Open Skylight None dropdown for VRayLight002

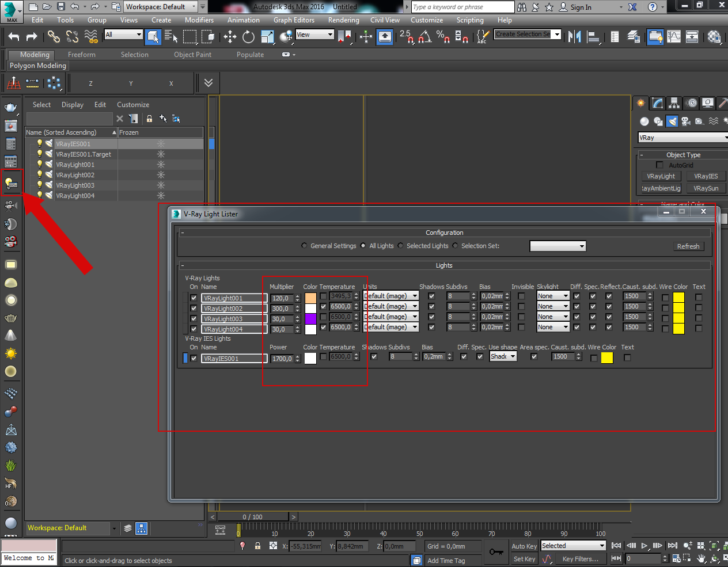553,307
